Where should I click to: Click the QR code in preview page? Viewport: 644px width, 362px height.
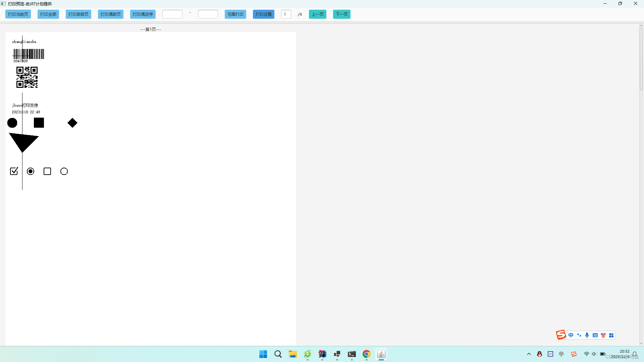tap(27, 77)
